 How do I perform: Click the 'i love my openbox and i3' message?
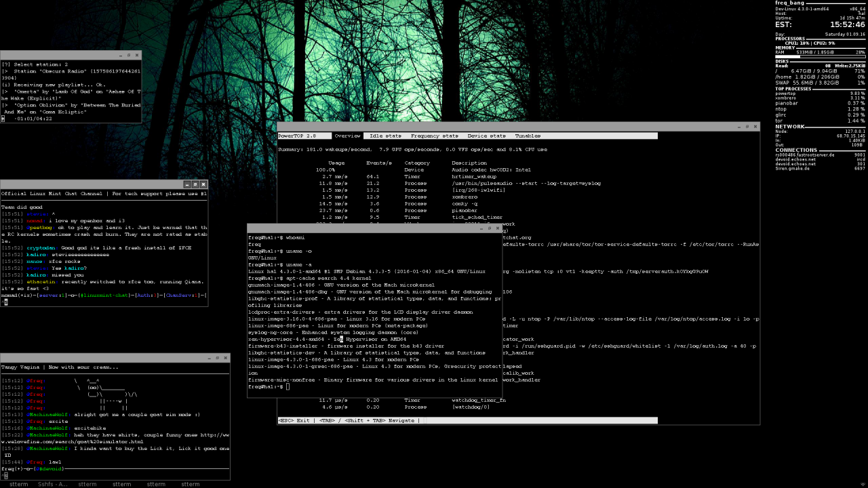point(86,221)
